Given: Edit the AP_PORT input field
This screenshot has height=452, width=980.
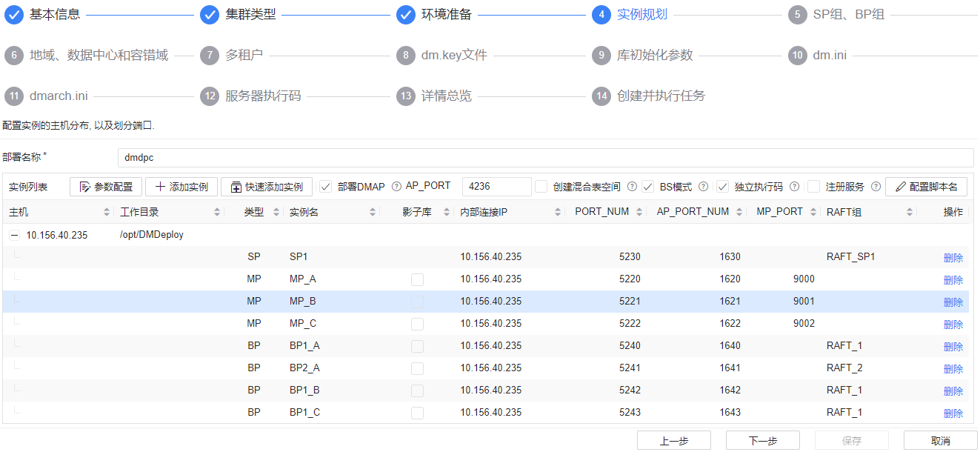Looking at the screenshot, I should click(496, 187).
